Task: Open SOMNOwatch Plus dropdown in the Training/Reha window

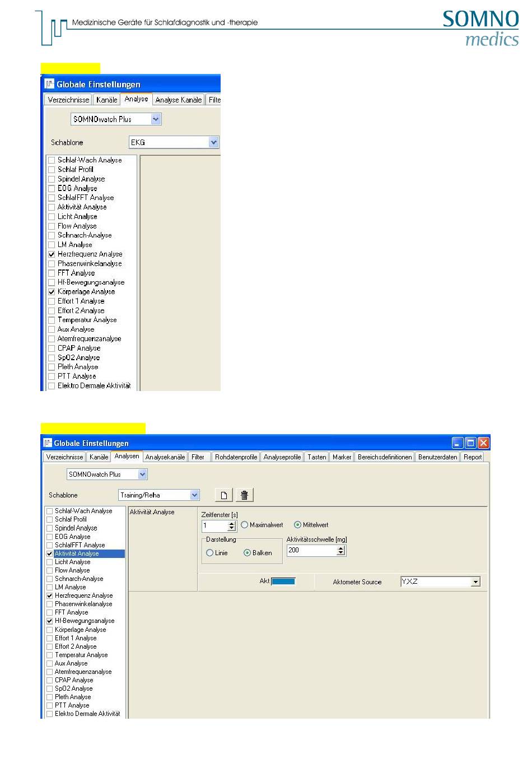Action: [143, 474]
